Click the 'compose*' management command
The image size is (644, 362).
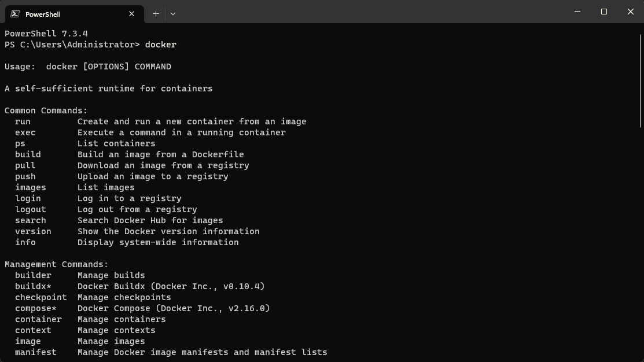click(36, 308)
